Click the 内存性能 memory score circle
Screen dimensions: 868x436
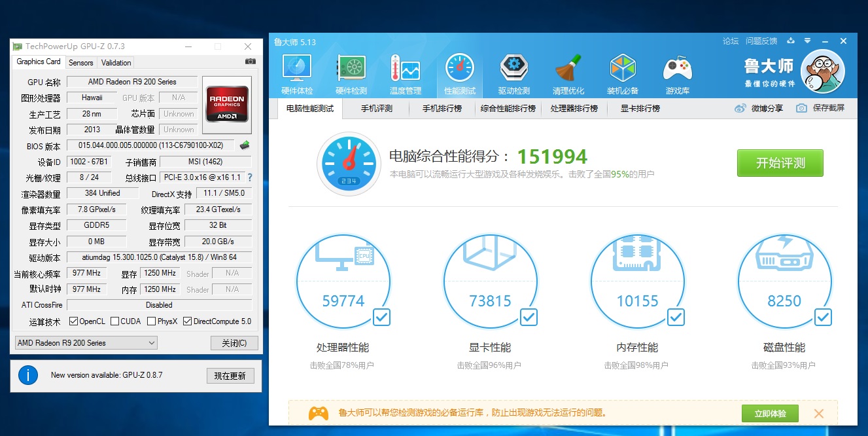[637, 282]
